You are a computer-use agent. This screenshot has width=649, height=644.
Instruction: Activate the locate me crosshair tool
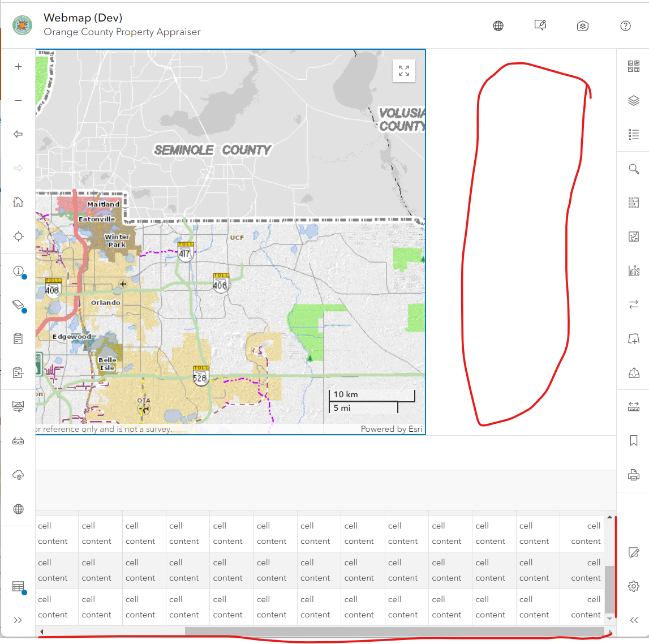[x=18, y=236]
